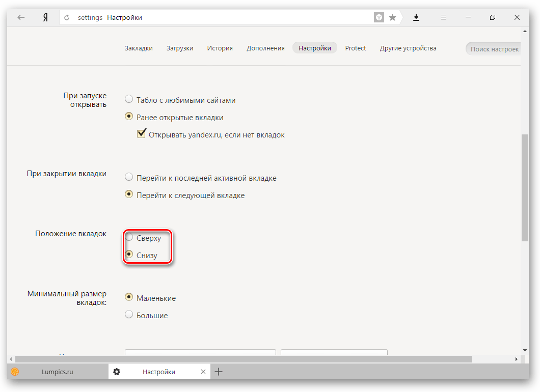Open the Protect settings link

pos(355,48)
